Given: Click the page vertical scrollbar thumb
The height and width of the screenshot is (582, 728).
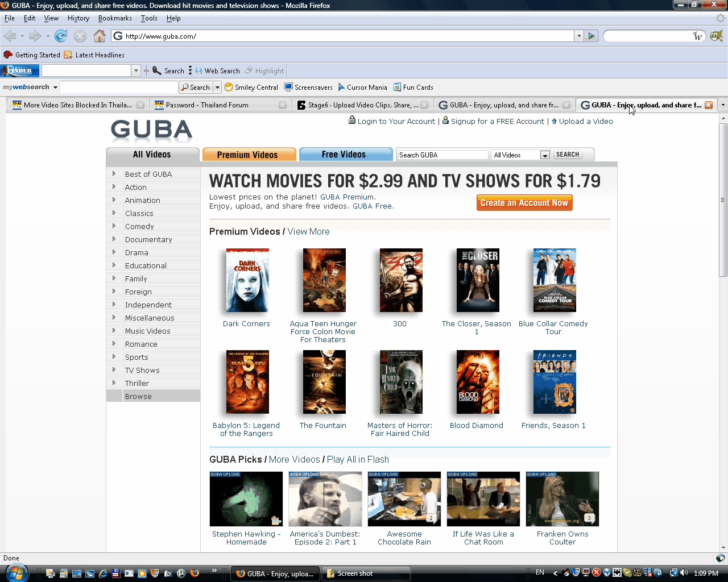Looking at the screenshot, I should [723, 199].
